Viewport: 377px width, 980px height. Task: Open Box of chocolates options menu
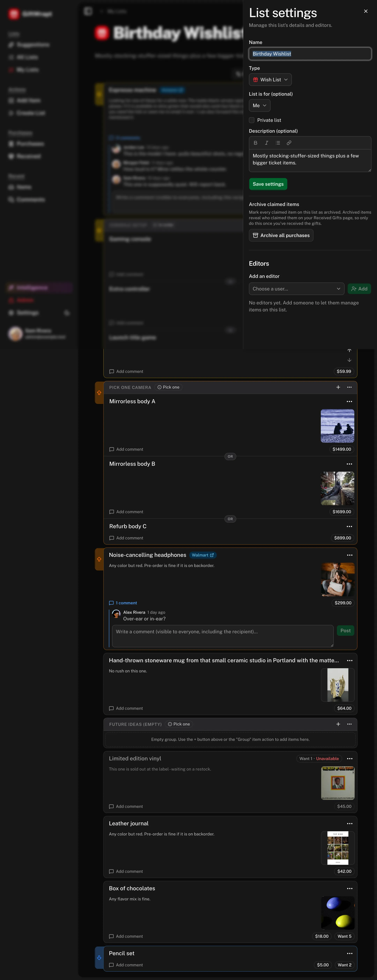350,889
